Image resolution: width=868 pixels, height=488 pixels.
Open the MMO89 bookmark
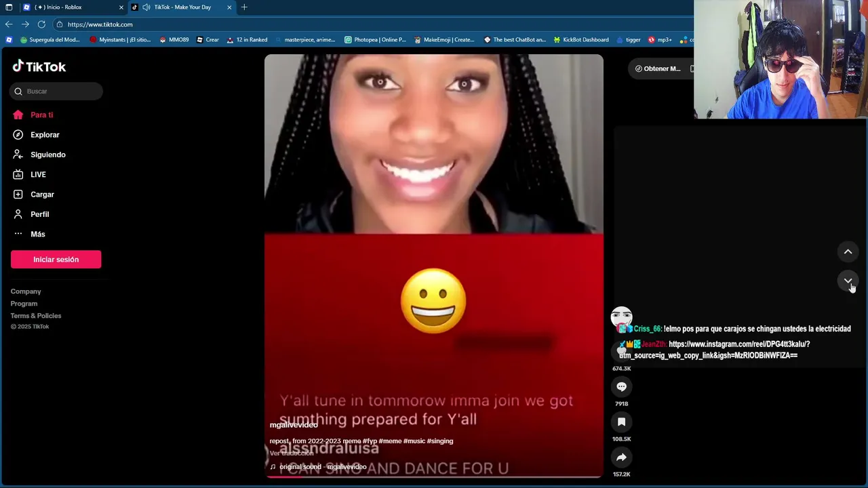coord(174,40)
